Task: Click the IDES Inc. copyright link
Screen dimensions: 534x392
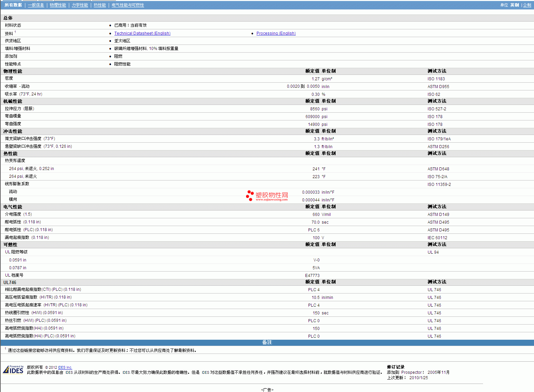Action: 65,367
